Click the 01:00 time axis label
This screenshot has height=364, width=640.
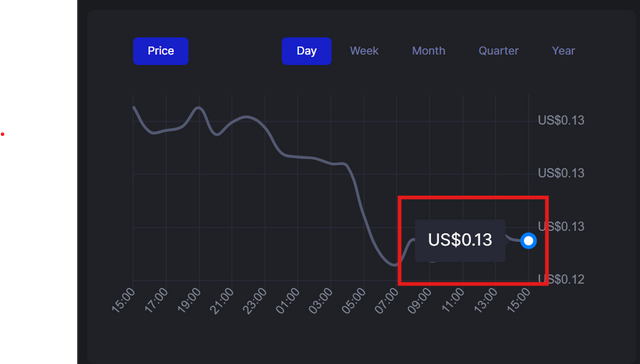point(288,300)
